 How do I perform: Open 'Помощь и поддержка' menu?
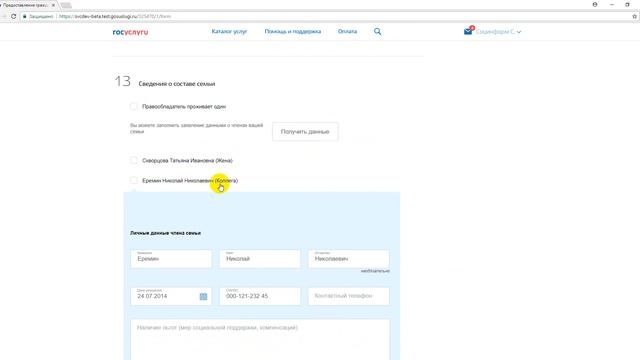pos(293,31)
